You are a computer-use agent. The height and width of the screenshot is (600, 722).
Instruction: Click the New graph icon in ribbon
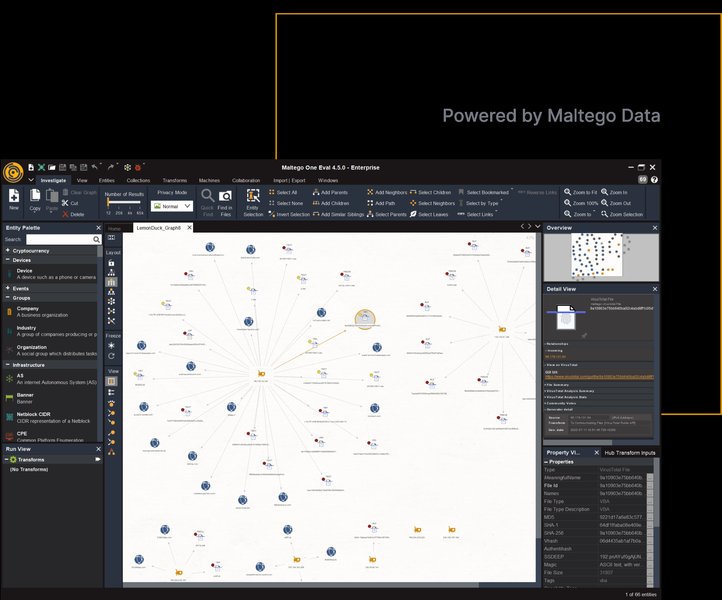[14, 196]
